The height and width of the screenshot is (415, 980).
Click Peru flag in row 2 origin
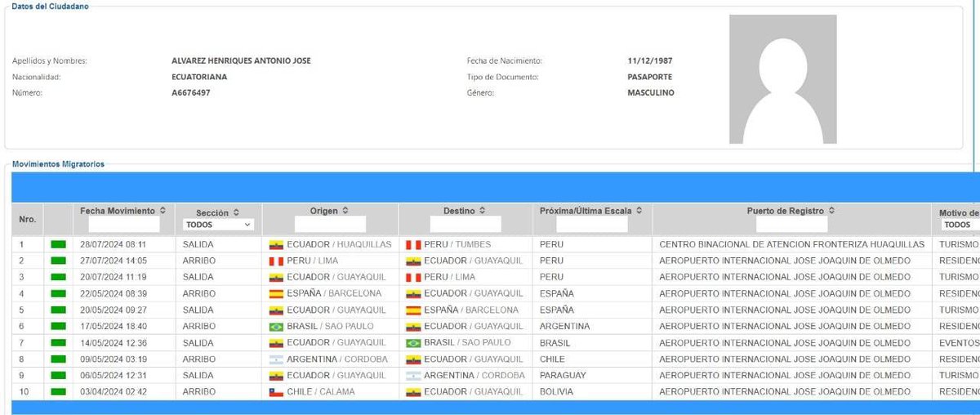pyautogui.click(x=276, y=261)
